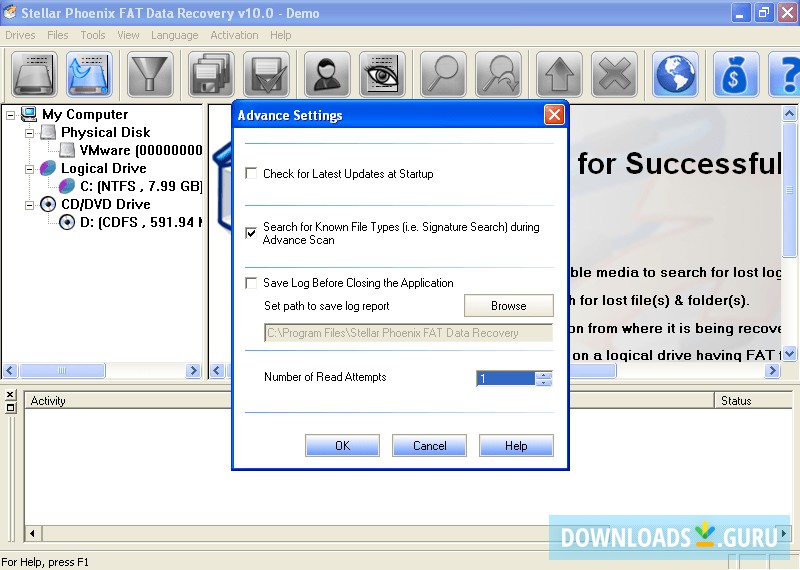Uncheck Search for Known File Types option
The width and height of the screenshot is (800, 570).
[x=251, y=233]
